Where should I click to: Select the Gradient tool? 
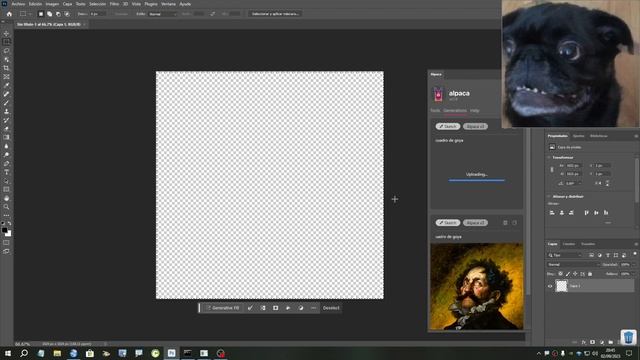pos(6,138)
